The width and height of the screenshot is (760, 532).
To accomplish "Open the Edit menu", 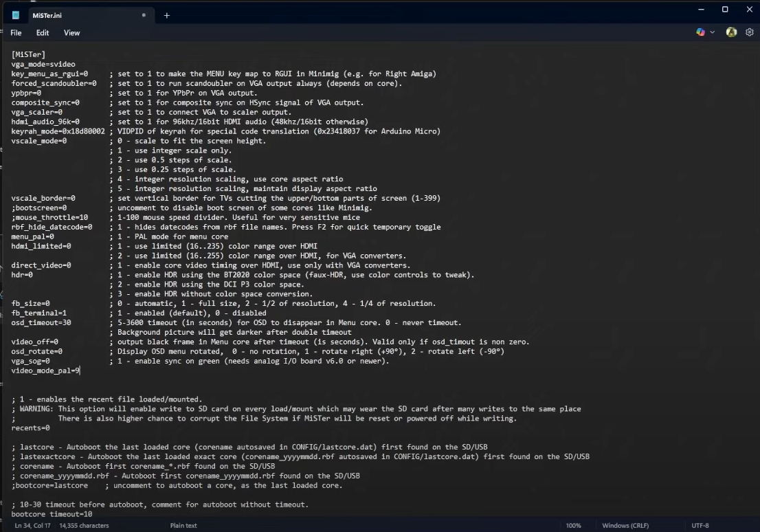I will coord(43,33).
